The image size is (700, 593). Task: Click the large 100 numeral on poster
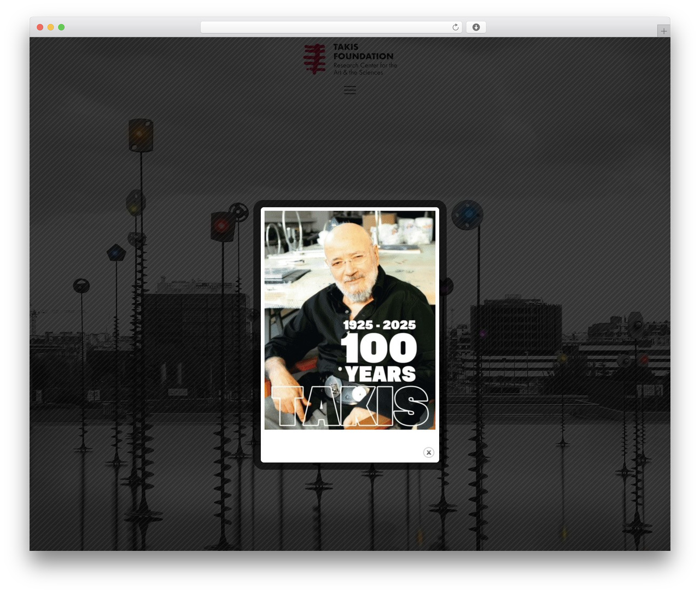pos(379,348)
